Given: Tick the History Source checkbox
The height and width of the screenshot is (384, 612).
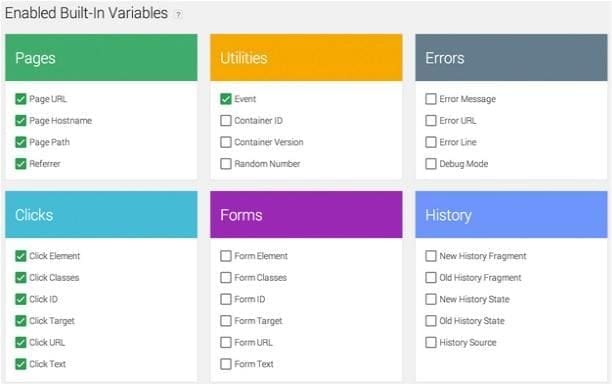Looking at the screenshot, I should (x=431, y=342).
